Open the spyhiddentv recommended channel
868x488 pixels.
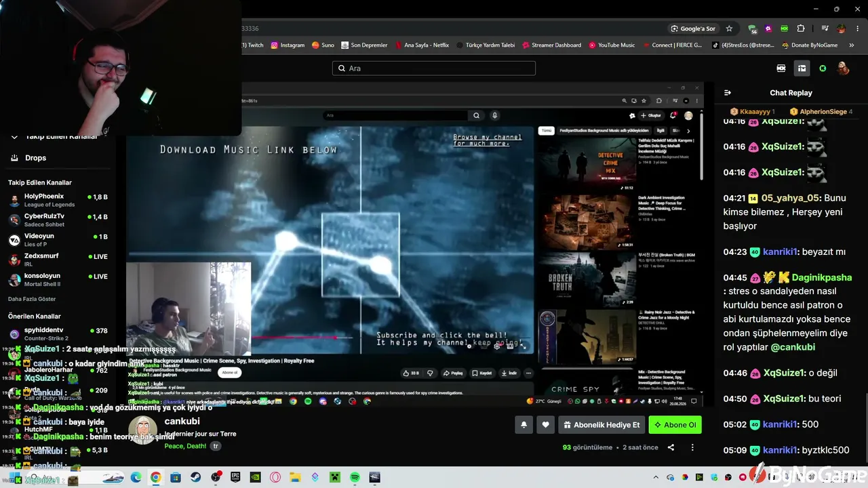pos(58,333)
